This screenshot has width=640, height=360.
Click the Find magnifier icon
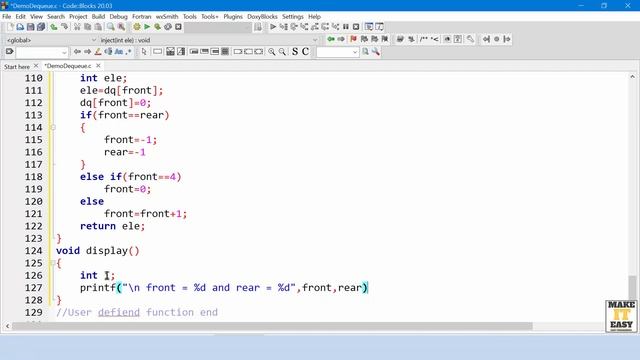(111, 27)
